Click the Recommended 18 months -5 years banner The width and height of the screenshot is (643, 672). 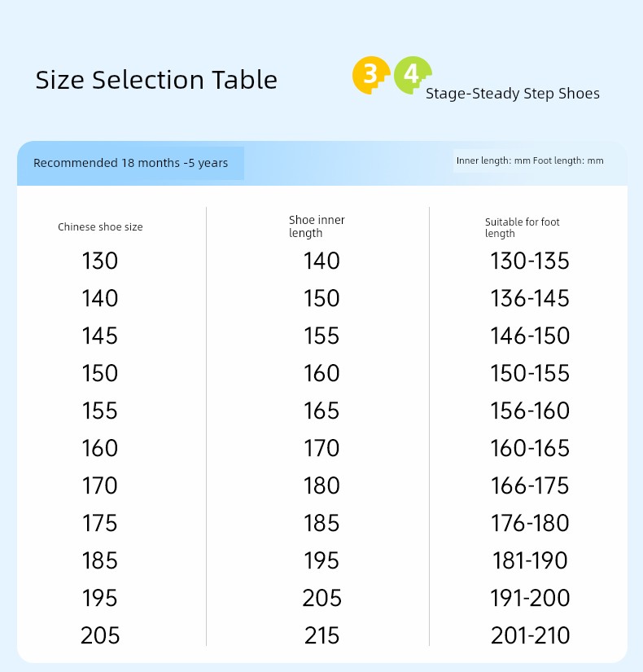coord(131,163)
